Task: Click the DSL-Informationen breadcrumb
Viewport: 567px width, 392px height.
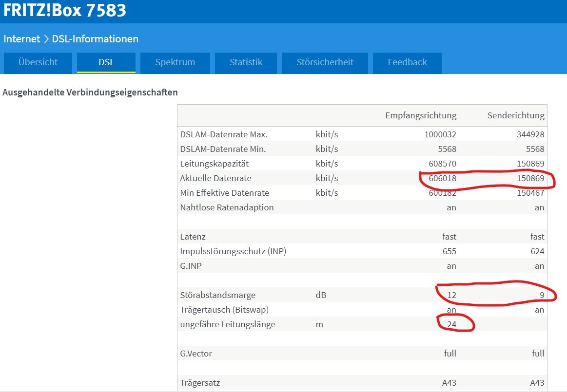Action: pos(95,39)
